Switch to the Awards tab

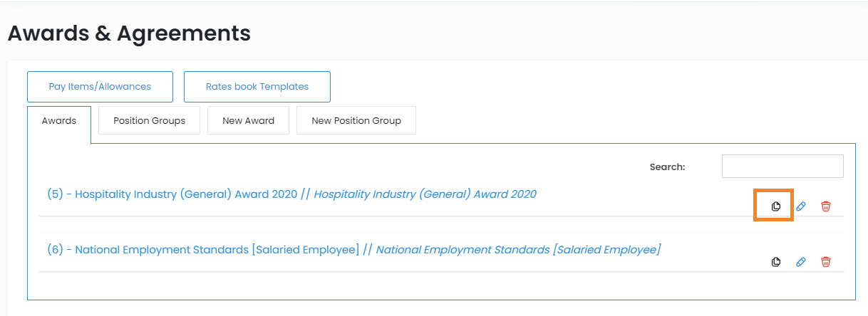point(59,121)
